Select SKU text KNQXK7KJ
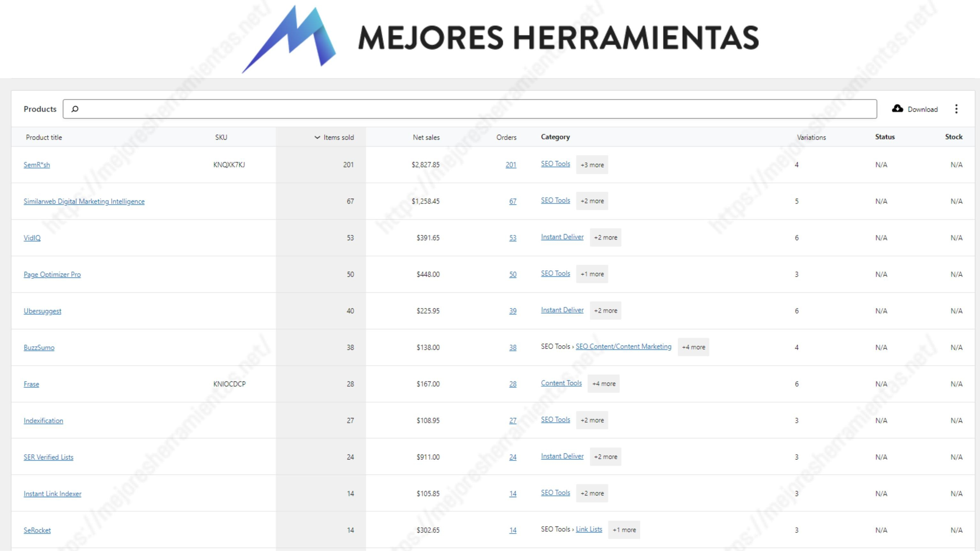The height and width of the screenshot is (551, 980). tap(229, 165)
